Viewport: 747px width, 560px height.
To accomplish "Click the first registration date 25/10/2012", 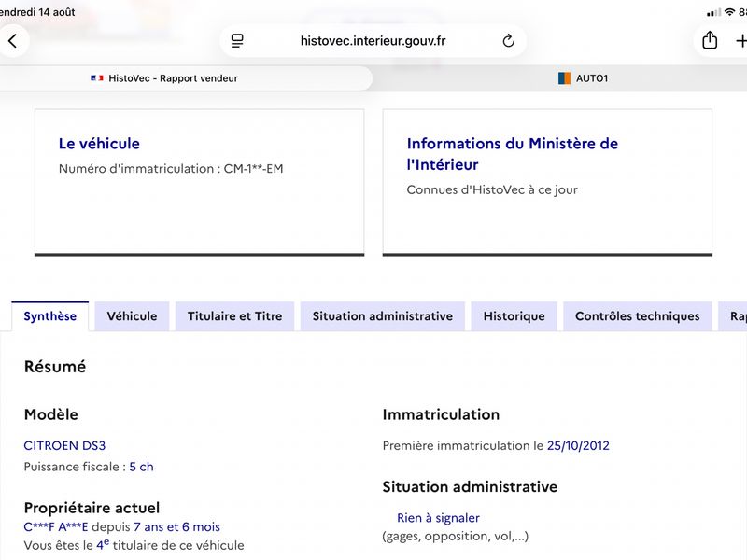I will (578, 446).
